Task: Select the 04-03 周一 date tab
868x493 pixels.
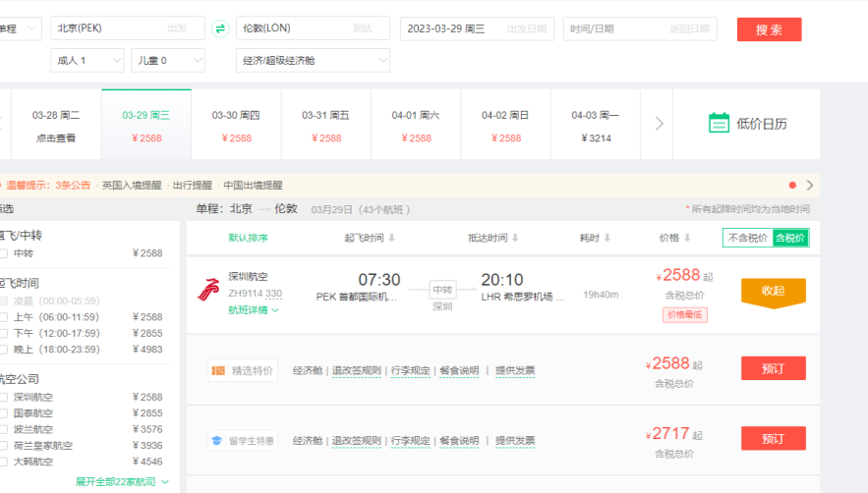Action: point(596,125)
